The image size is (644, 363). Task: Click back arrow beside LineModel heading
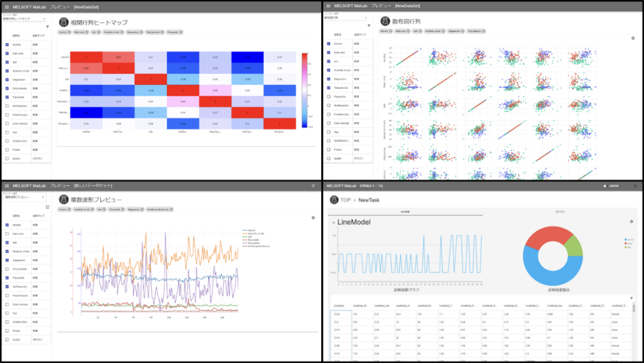pyautogui.click(x=333, y=222)
